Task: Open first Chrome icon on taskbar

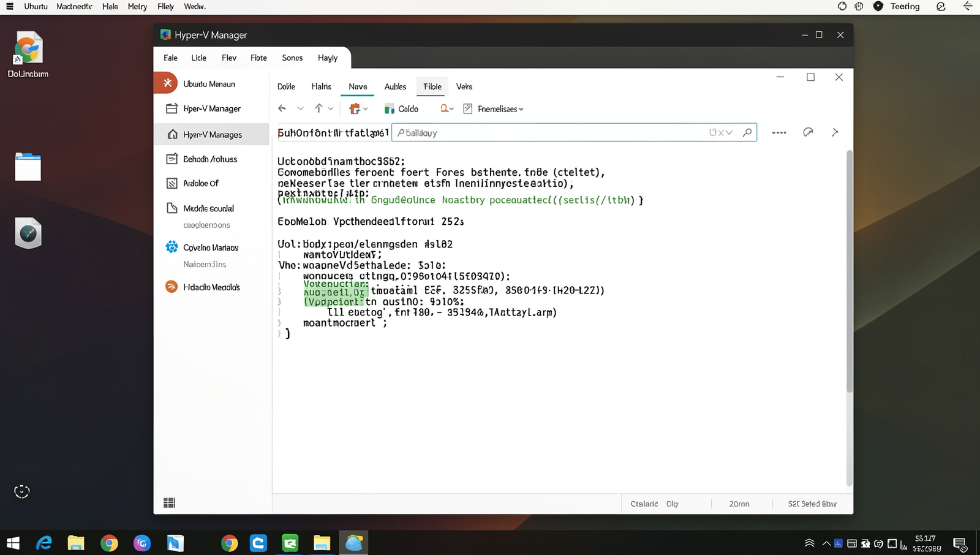Action: point(109,543)
